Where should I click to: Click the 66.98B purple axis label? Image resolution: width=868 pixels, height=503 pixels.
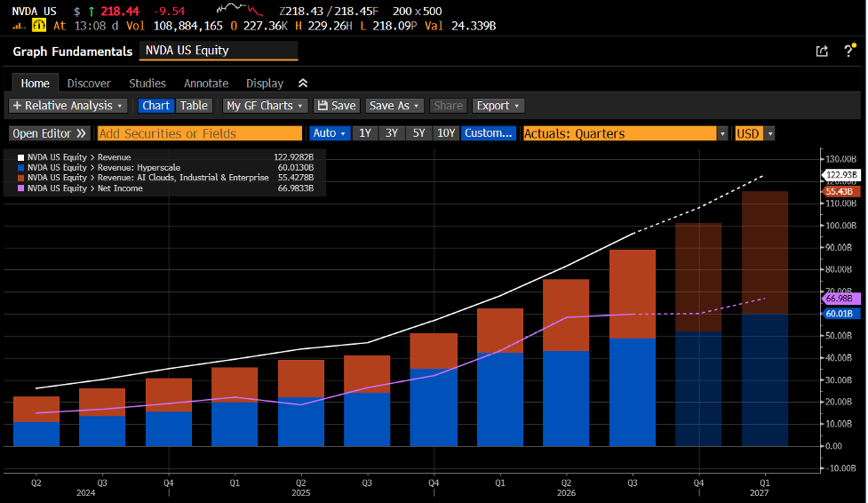(841, 299)
